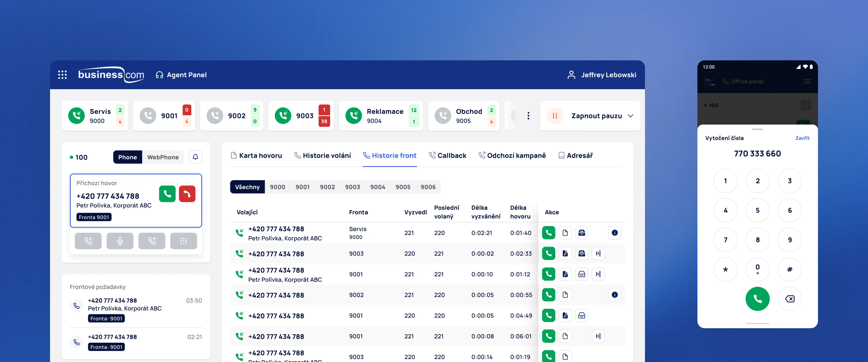
Task: Tap the hash key on dialpad
Action: (790, 269)
